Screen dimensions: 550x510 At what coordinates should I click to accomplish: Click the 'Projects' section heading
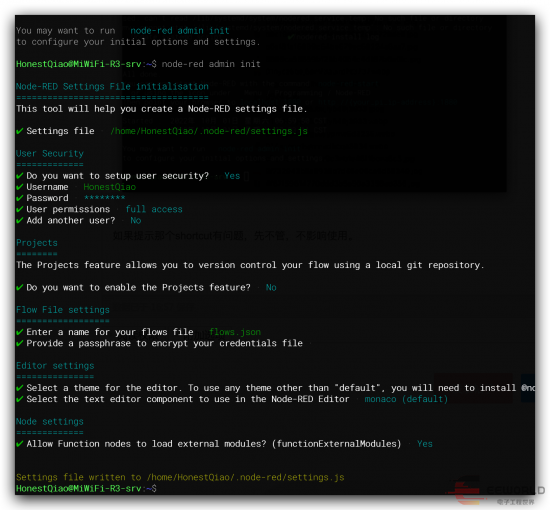click(x=37, y=243)
